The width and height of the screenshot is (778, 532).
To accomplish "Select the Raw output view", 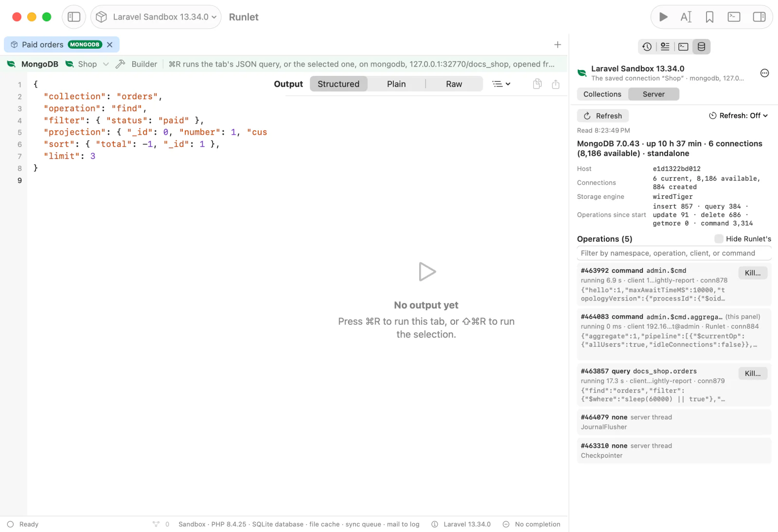I will [454, 84].
